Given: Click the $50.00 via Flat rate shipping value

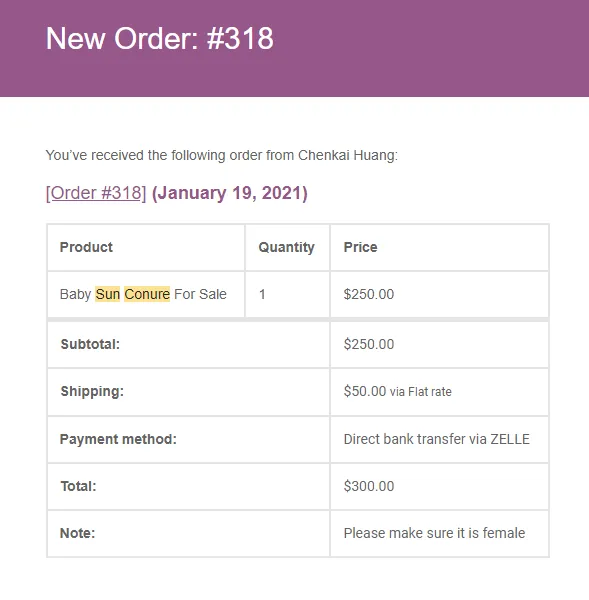Looking at the screenshot, I should [398, 391].
